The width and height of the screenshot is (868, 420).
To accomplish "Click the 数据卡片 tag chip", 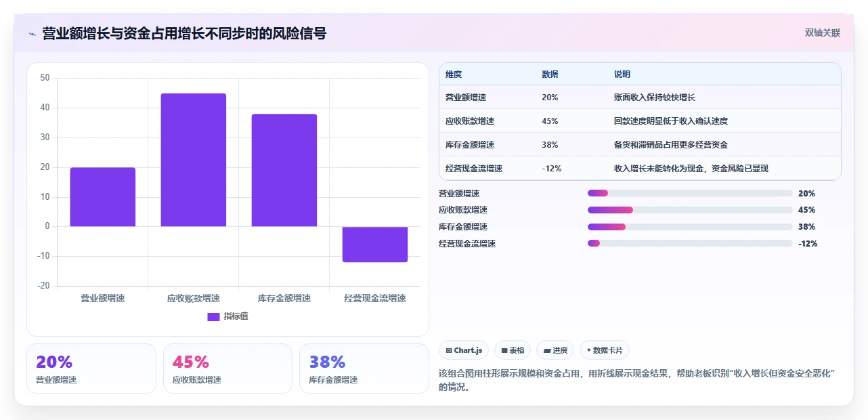I will pyautogui.click(x=605, y=350).
